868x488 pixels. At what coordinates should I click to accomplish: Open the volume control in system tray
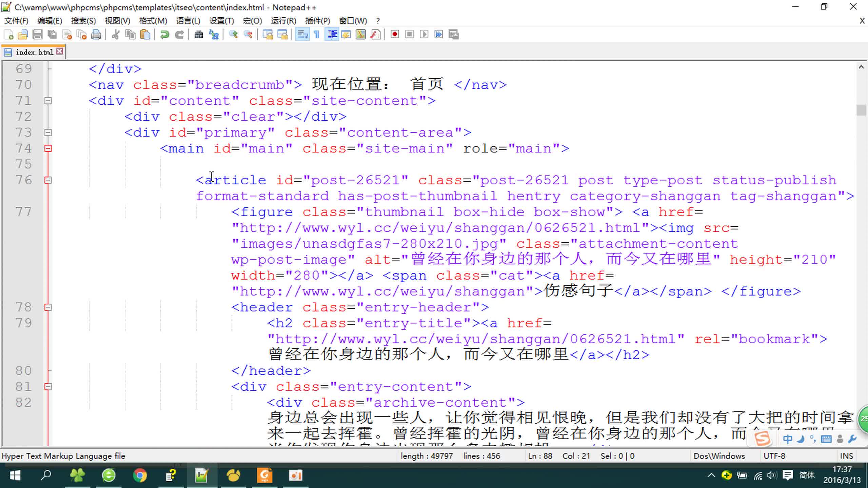772,475
